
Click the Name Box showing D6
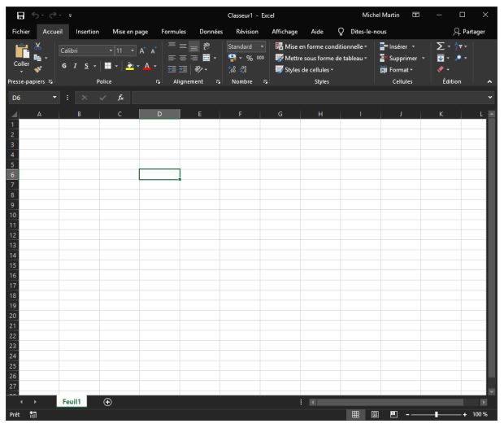[28, 98]
